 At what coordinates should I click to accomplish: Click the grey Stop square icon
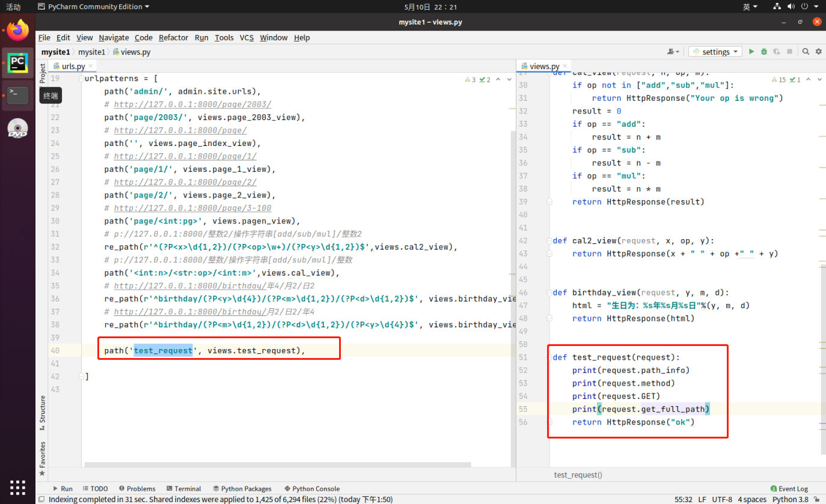click(790, 52)
